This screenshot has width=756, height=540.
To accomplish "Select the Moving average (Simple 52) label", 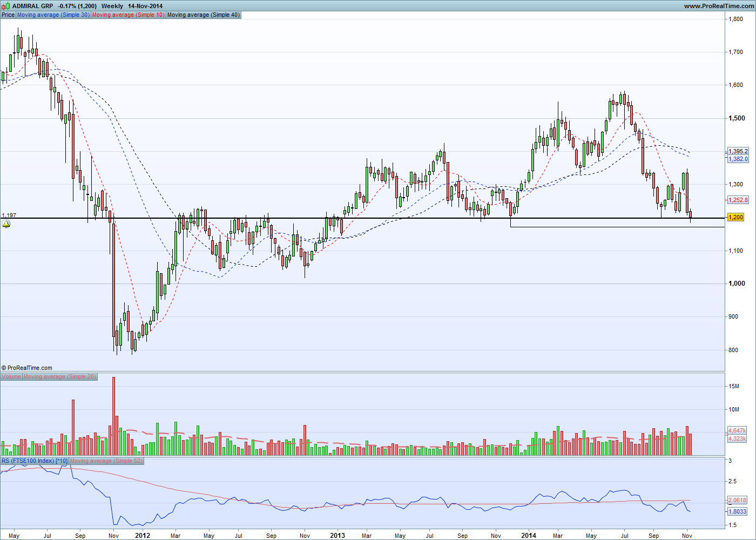I will click(x=106, y=461).
